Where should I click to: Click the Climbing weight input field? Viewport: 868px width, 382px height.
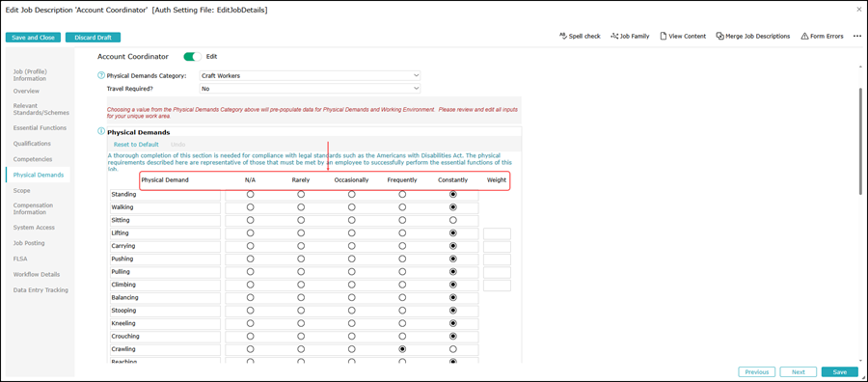[497, 286]
